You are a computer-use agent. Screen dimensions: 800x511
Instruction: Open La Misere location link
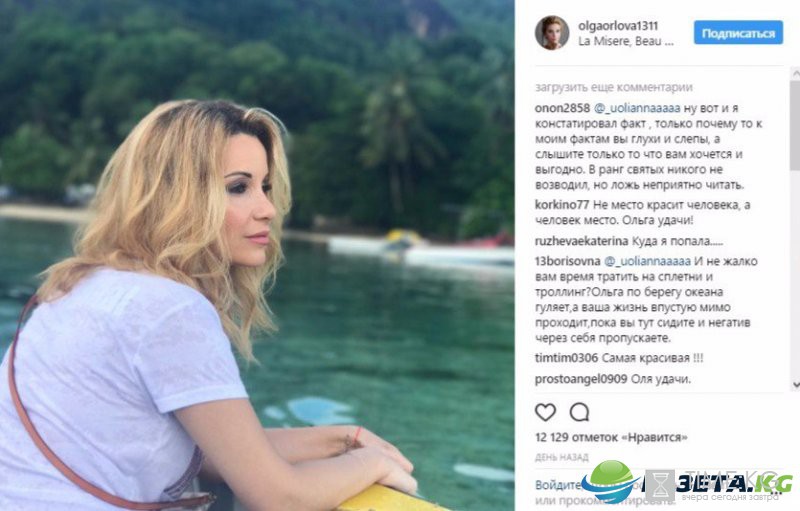626,41
